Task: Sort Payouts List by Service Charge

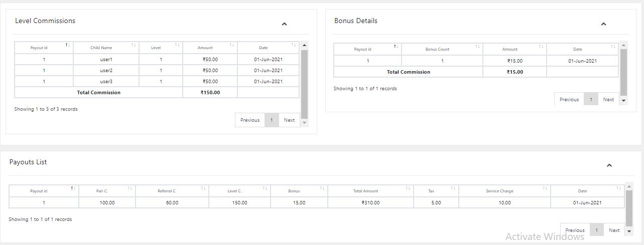Action: click(x=504, y=191)
